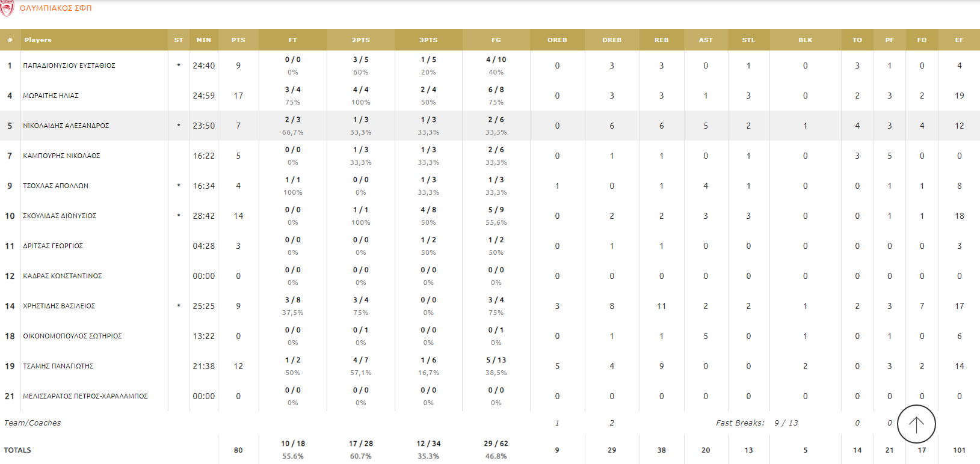Screen dimensions: 980x464
Task: Open player ΣΚΟΥΛΙΔΑΣ ΔΙΟΝΥΣΙΟΣ
Action: pyautogui.click(x=60, y=216)
